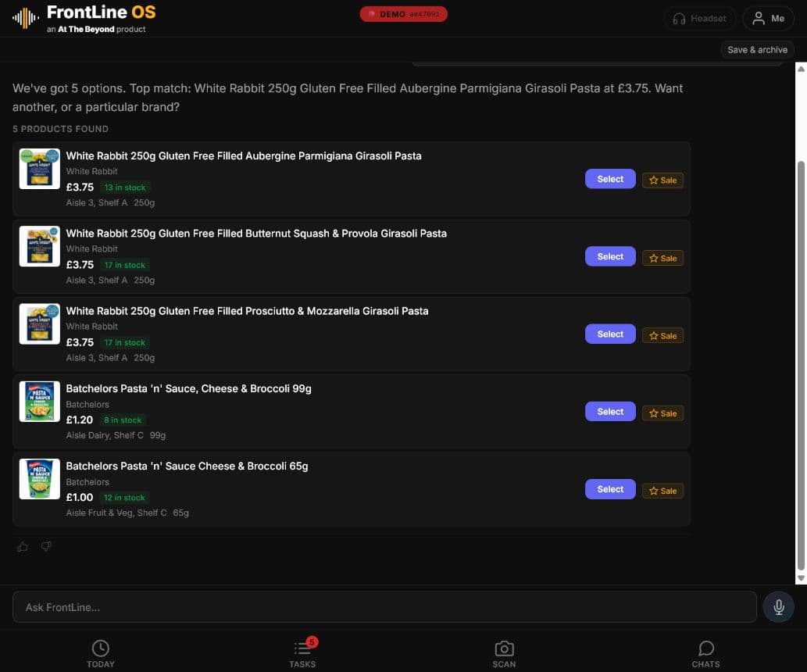The height and width of the screenshot is (672, 807).
Task: Open Butternut Squash pasta thumbnail
Action: (40, 246)
